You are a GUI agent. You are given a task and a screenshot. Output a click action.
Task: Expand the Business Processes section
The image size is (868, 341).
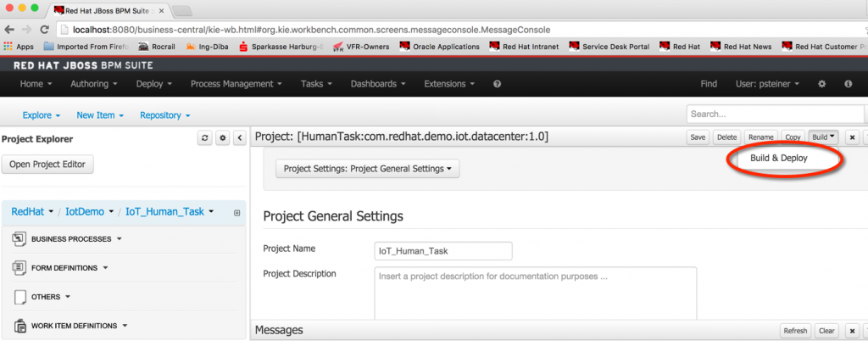(x=76, y=239)
